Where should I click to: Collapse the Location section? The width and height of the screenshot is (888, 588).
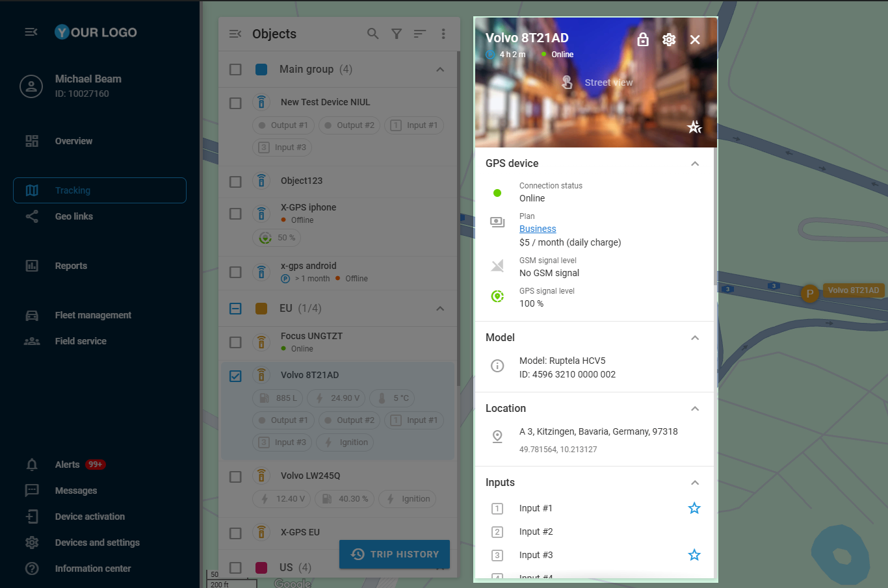(695, 409)
